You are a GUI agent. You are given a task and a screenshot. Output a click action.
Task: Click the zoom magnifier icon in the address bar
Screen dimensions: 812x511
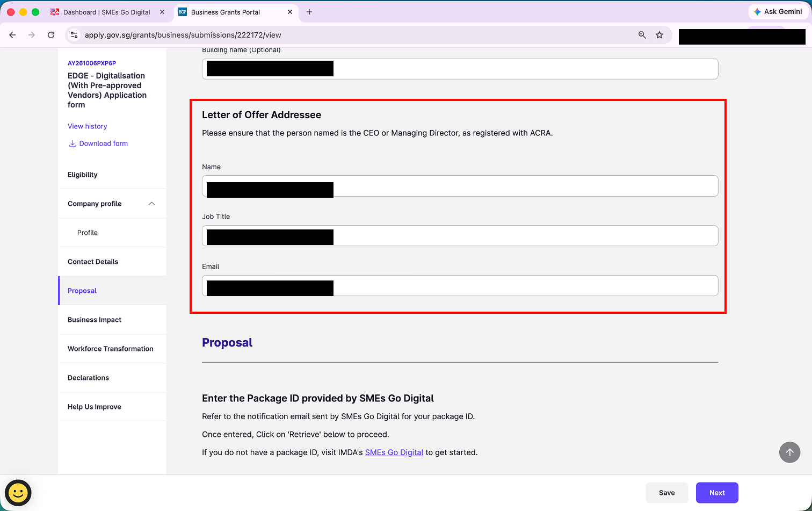(x=642, y=35)
